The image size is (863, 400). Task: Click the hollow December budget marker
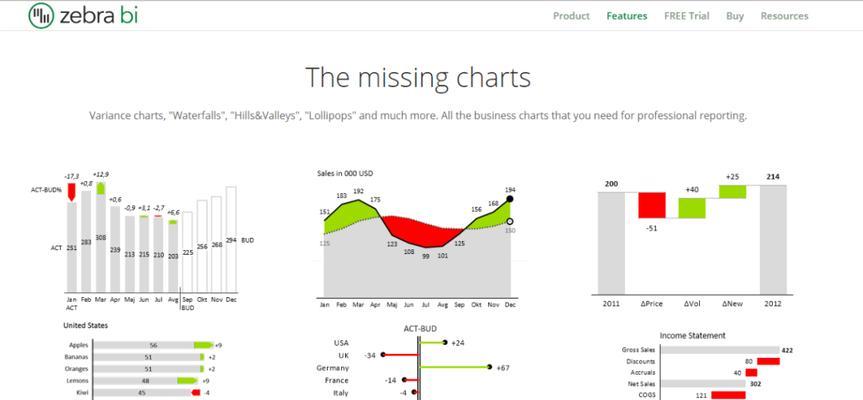point(510,221)
